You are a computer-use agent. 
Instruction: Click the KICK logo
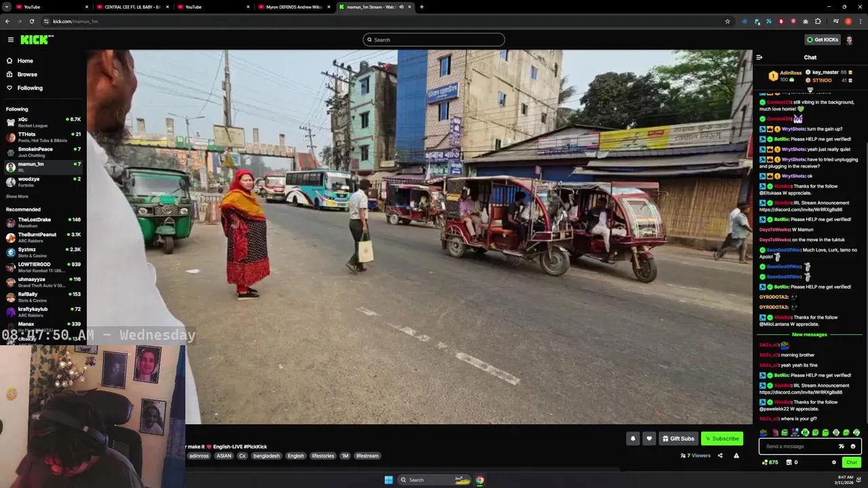pyautogui.click(x=36, y=40)
